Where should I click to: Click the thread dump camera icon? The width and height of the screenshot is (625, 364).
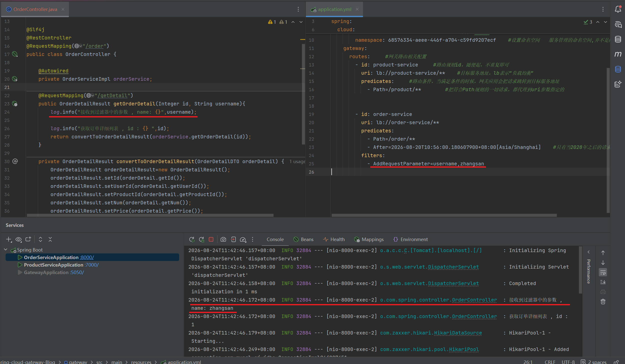(223, 239)
